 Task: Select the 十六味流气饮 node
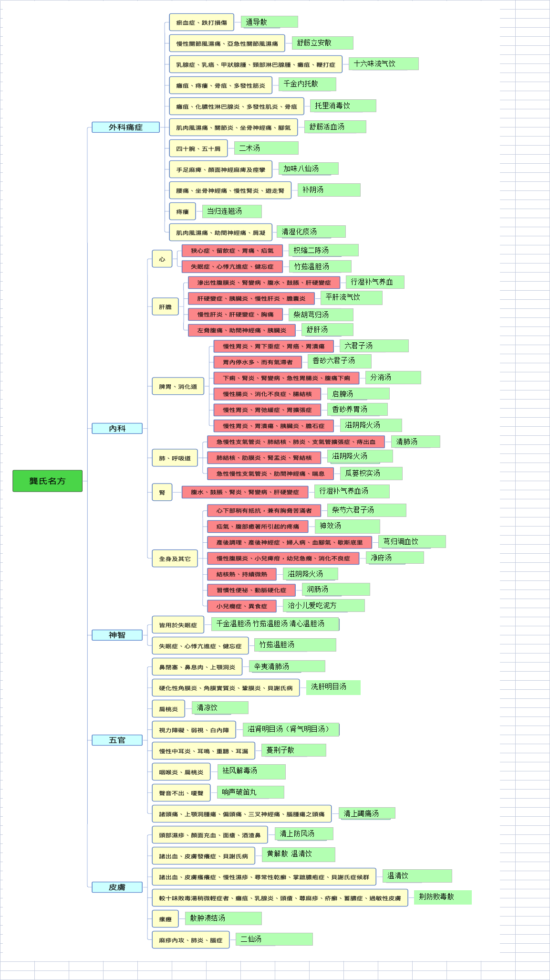point(384,64)
